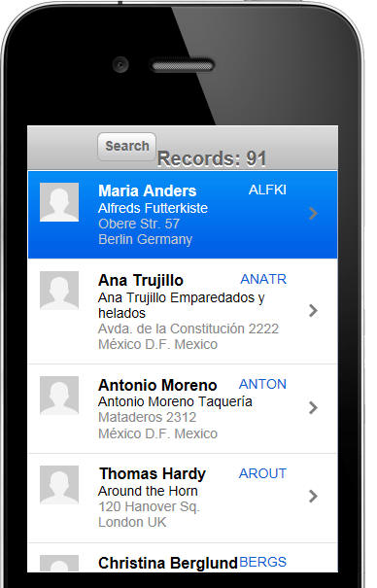The image size is (377, 588).
Task: Select the ANTON customer code
Action: point(262,384)
